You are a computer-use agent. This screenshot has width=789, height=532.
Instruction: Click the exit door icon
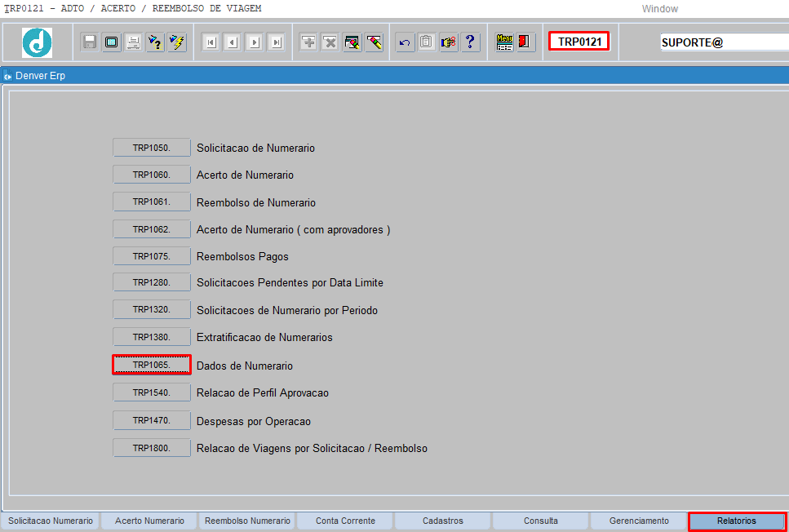(525, 42)
